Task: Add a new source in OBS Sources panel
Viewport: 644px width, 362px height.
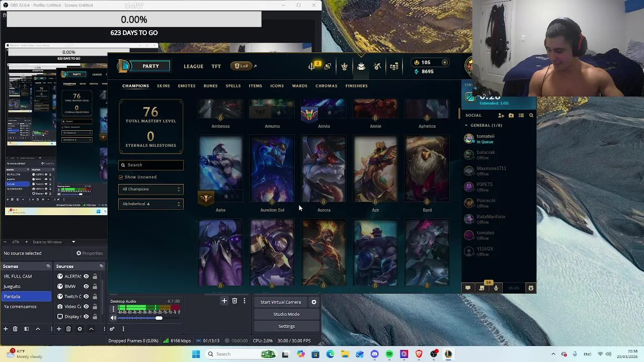Action: (59, 329)
